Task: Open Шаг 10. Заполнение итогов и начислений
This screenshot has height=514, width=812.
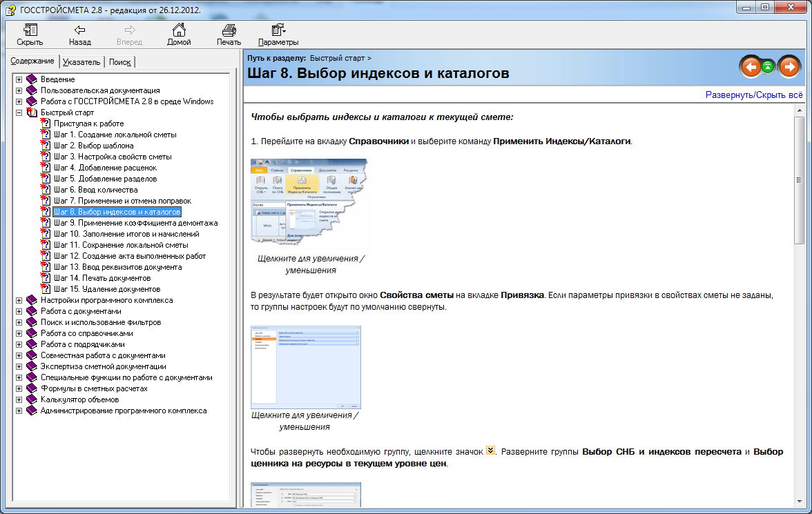Action: click(126, 234)
